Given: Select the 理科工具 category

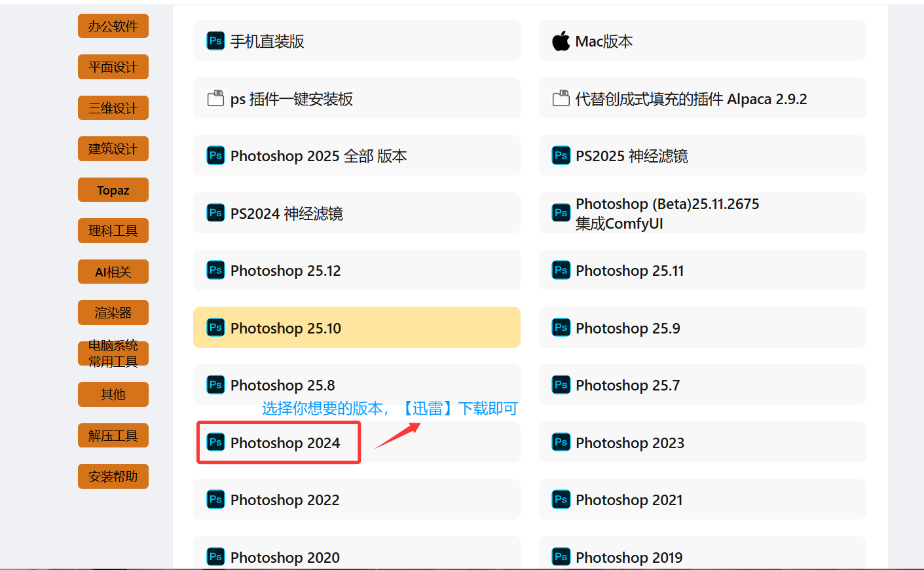Looking at the screenshot, I should 113,231.
